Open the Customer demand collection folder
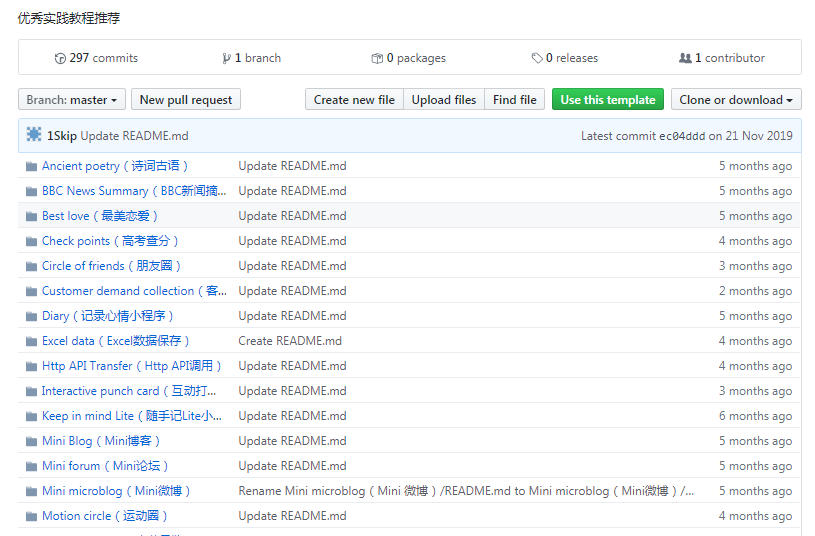Image resolution: width=815 pixels, height=536 pixels. tap(134, 291)
